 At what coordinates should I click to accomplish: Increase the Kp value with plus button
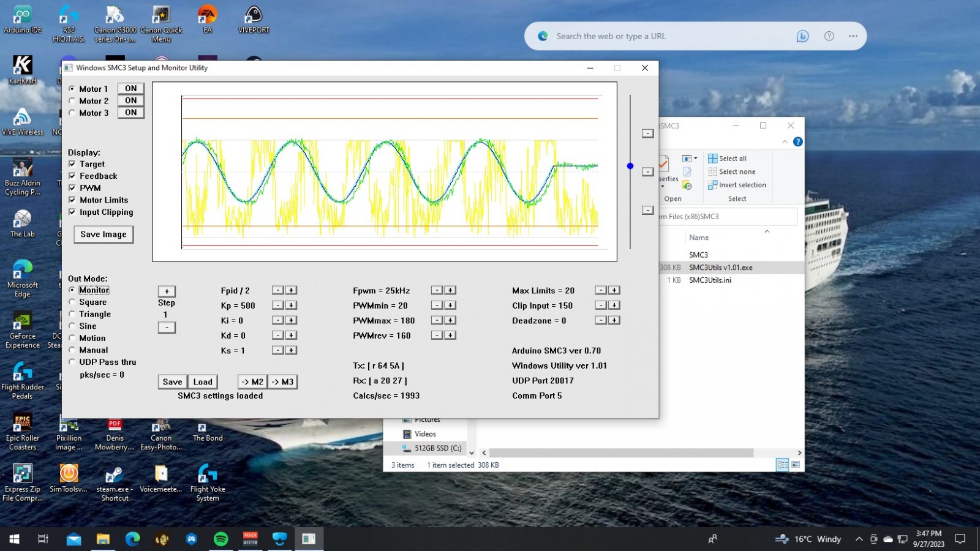pos(292,305)
